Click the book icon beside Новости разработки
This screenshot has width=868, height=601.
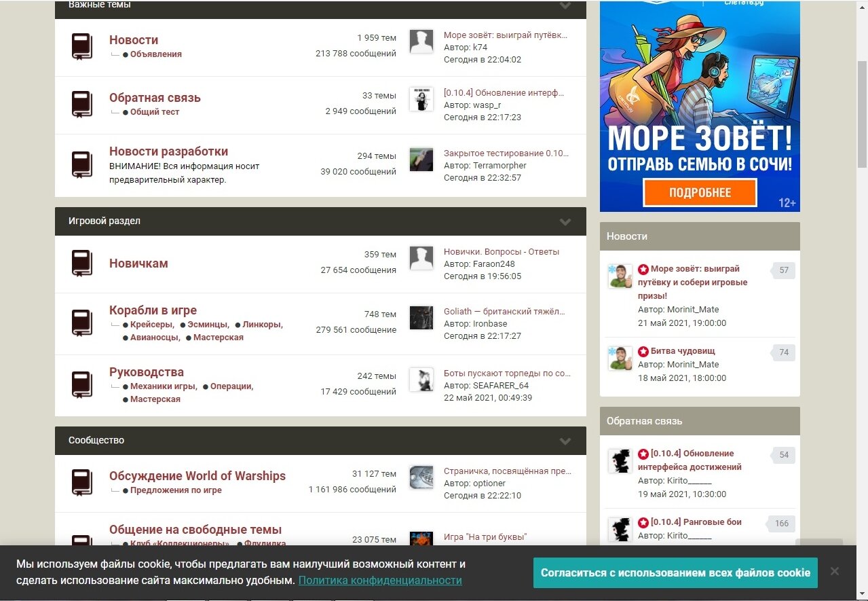[x=82, y=164]
